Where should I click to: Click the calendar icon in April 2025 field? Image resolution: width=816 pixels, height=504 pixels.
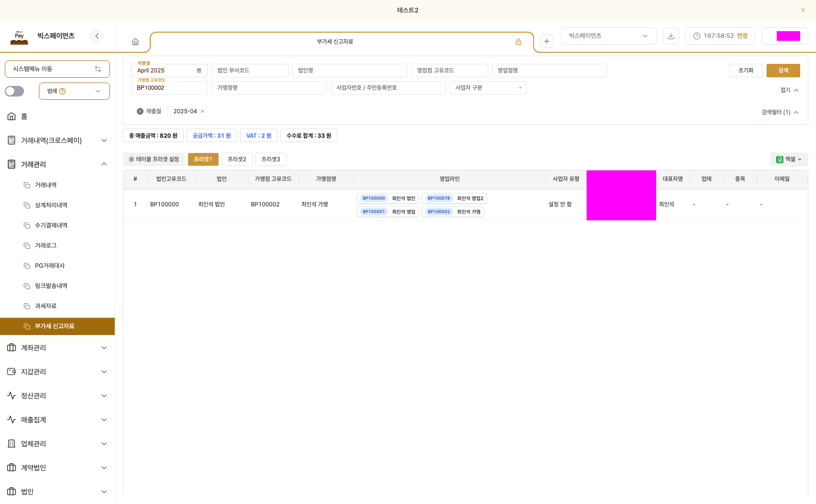click(199, 71)
